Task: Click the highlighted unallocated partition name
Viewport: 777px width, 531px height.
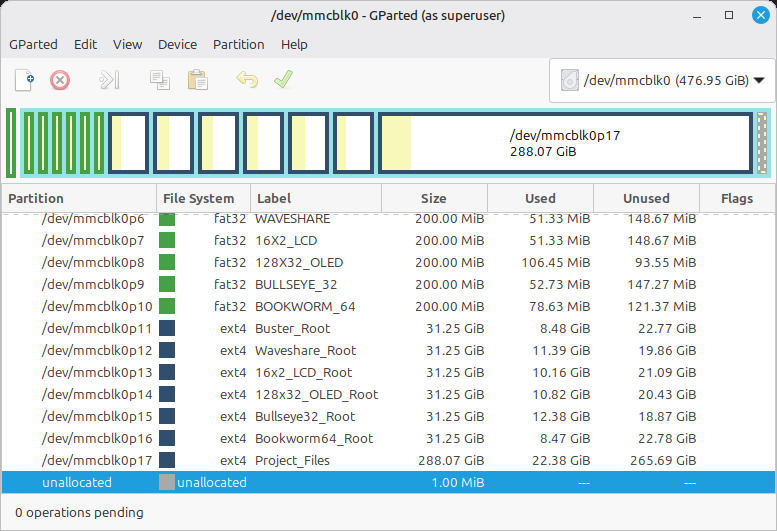Action: point(77,482)
